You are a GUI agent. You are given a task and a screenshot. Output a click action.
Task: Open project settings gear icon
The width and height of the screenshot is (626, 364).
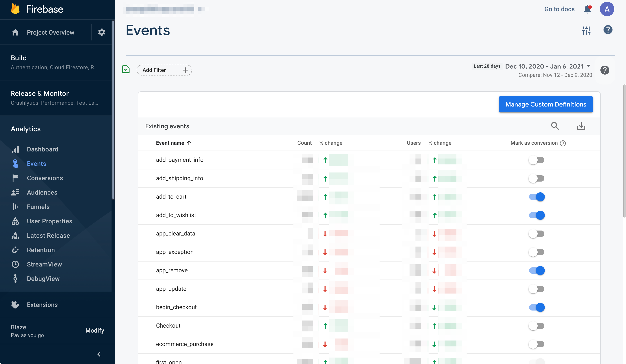(x=101, y=32)
